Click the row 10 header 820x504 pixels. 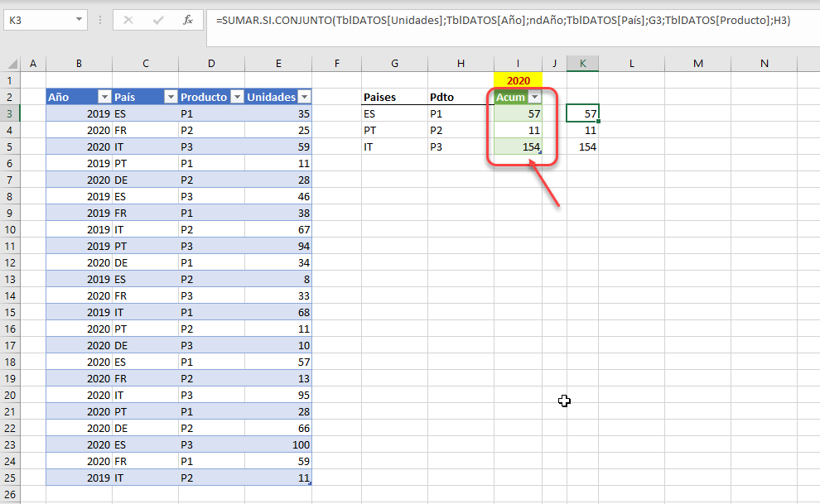(x=12, y=229)
